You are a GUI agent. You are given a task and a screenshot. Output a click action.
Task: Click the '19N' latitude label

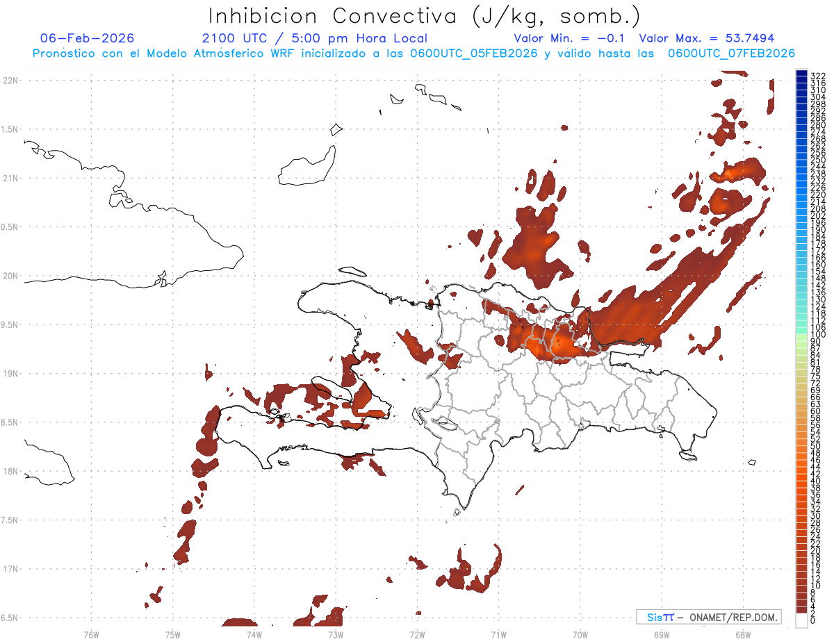[10, 374]
